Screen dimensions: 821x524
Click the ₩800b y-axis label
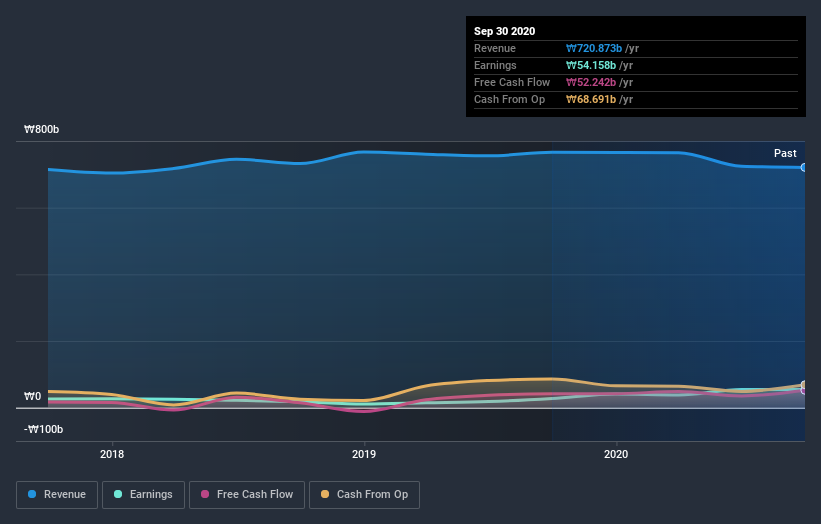pos(41,129)
